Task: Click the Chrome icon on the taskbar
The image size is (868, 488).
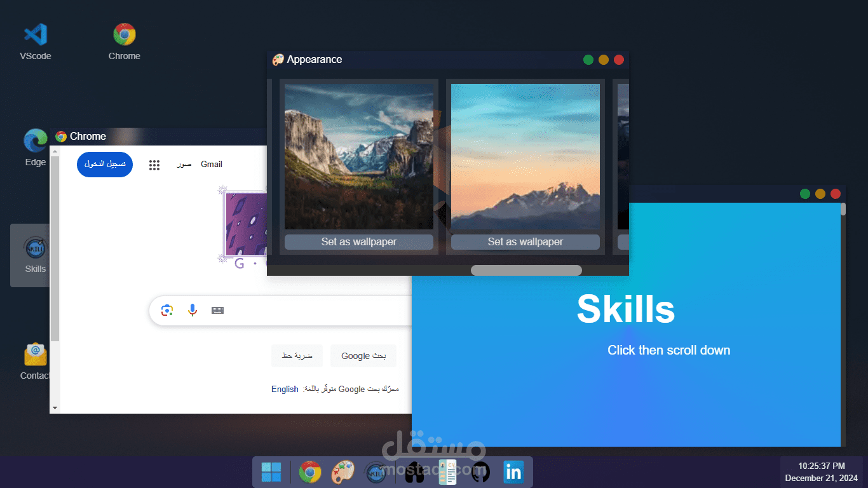Action: pyautogui.click(x=310, y=471)
